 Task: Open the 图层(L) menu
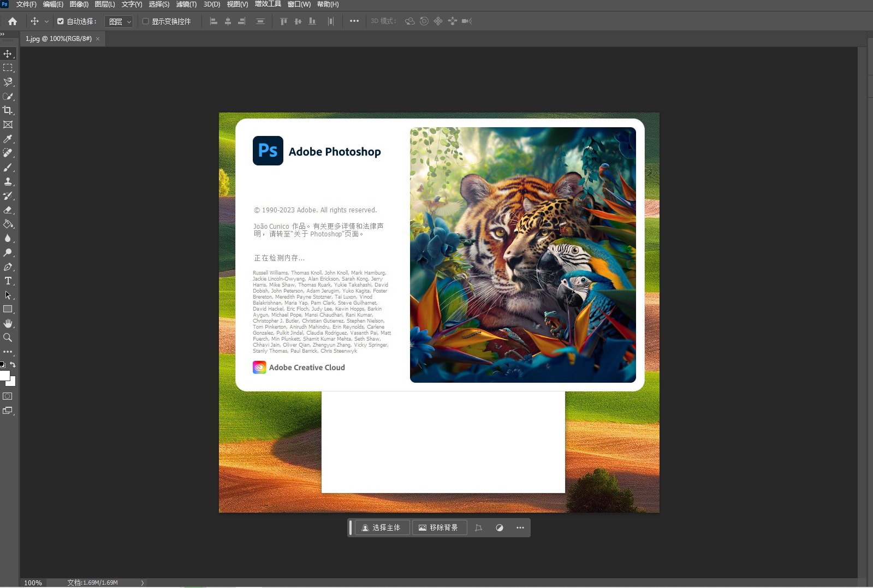click(x=105, y=4)
